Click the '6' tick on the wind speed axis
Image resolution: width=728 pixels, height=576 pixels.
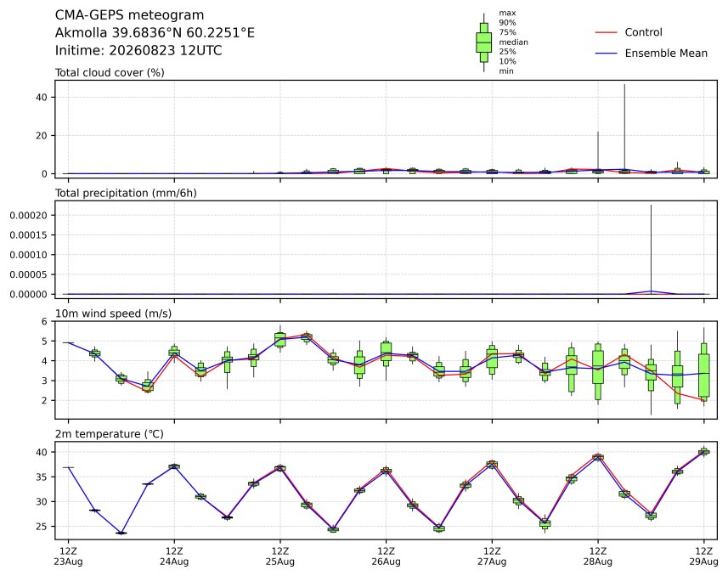pos(44,321)
